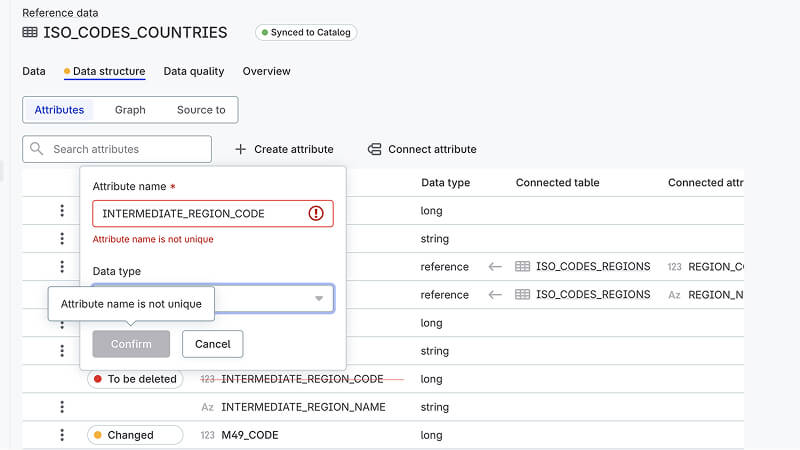Click the Connected attr column header
Screen dimensions: 800x450
705,183
